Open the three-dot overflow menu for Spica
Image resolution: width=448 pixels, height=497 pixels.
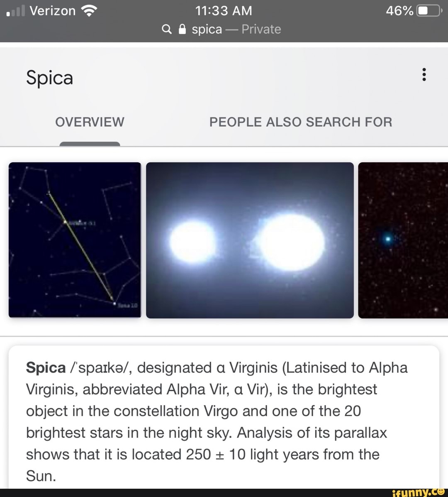(424, 75)
